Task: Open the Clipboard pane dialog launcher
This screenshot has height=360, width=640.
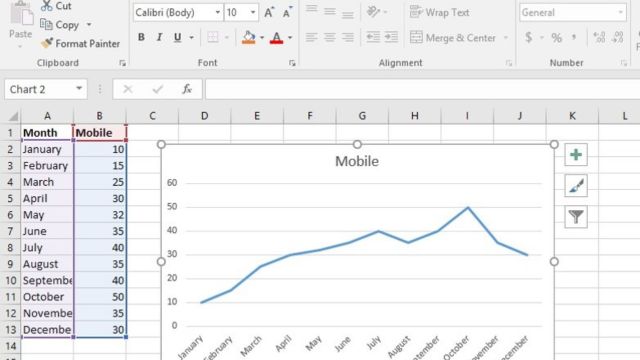Action: pyautogui.click(x=122, y=63)
